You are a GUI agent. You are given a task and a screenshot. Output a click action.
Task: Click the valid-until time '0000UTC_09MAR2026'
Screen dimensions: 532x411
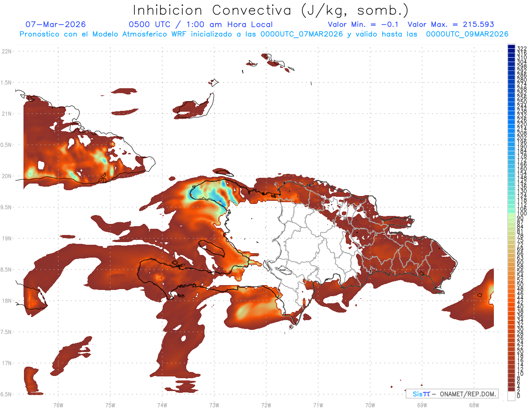467,34
